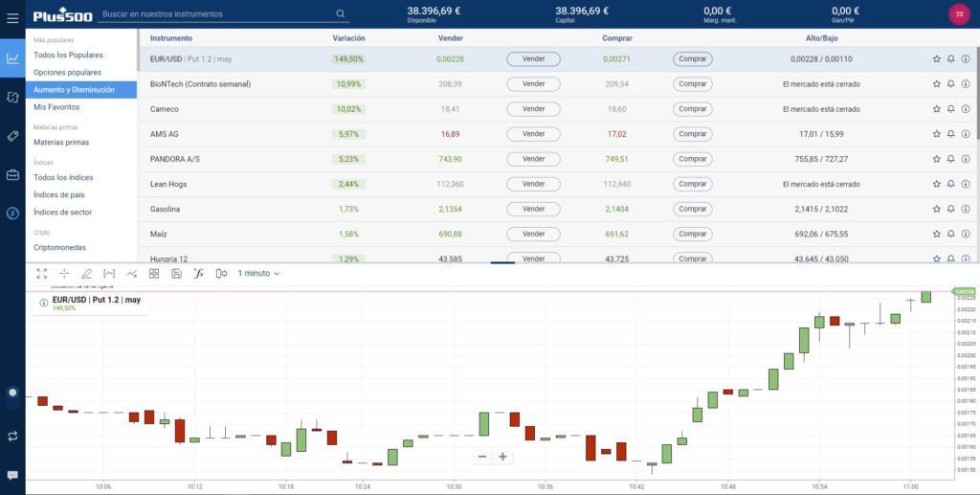Image resolution: width=980 pixels, height=495 pixels.
Task: Open info icon for AMS AG
Action: (x=966, y=134)
